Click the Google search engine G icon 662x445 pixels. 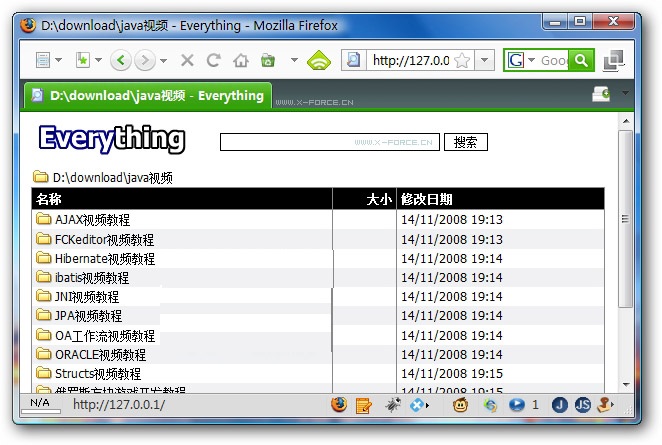(x=515, y=60)
